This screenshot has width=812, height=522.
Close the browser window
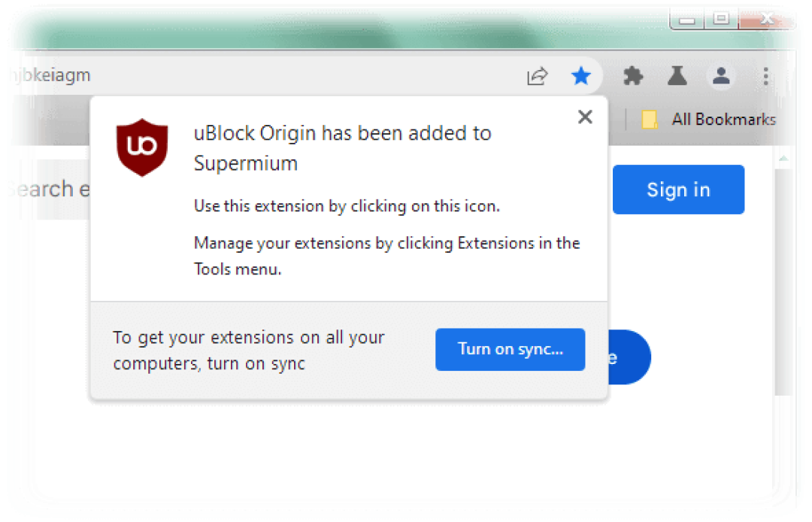(x=766, y=19)
